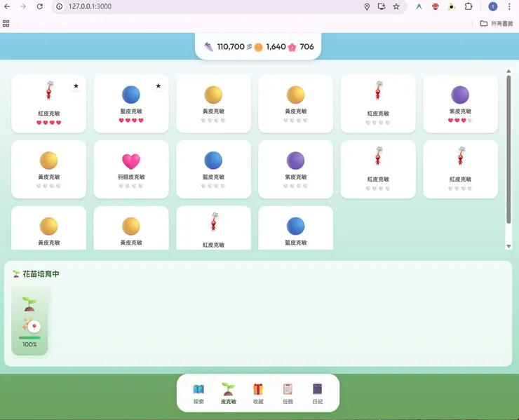Click the 1,640 coin amount

(x=276, y=47)
